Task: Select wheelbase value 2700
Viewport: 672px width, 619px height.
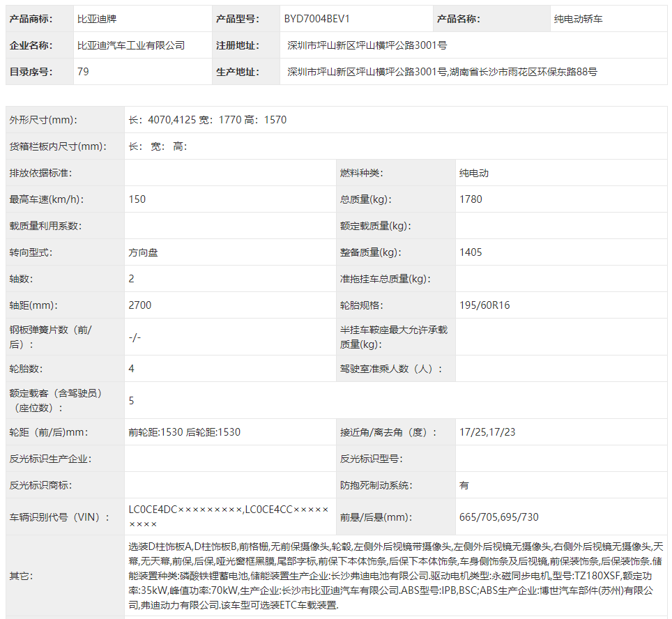Action: [140, 305]
